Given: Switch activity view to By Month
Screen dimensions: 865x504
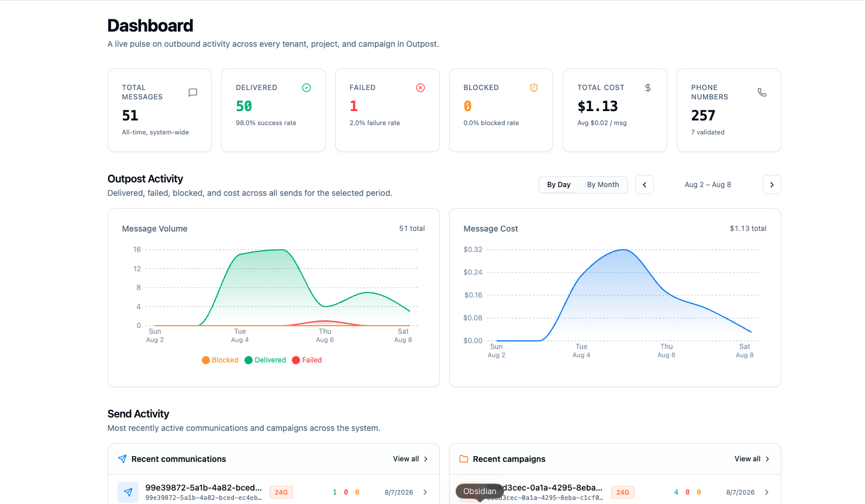Looking at the screenshot, I should point(603,185).
